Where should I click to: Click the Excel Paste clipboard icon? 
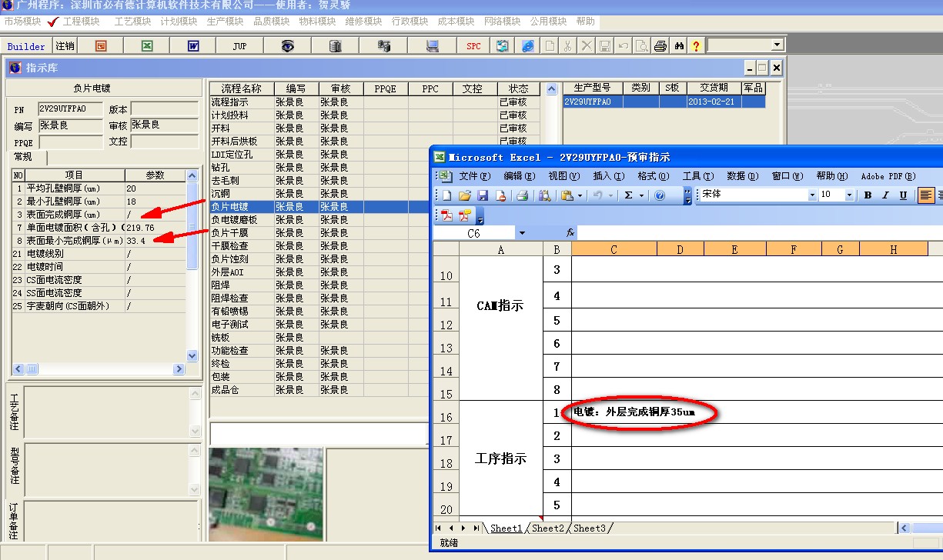pos(567,195)
